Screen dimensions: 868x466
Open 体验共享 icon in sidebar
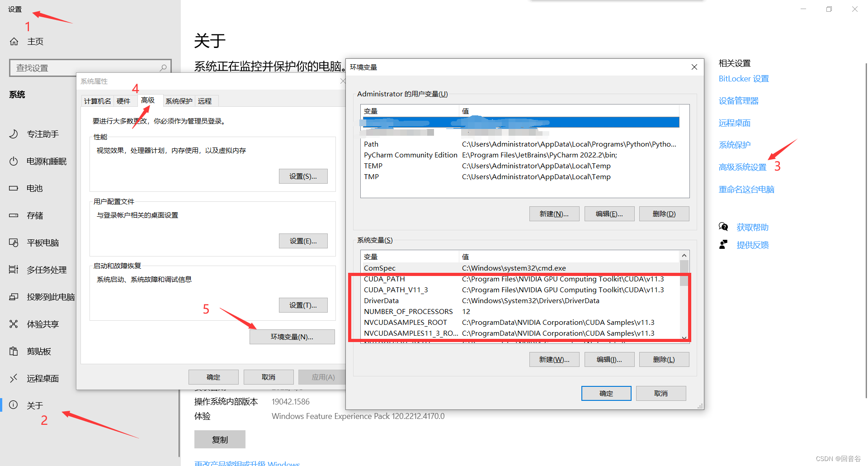(14, 324)
